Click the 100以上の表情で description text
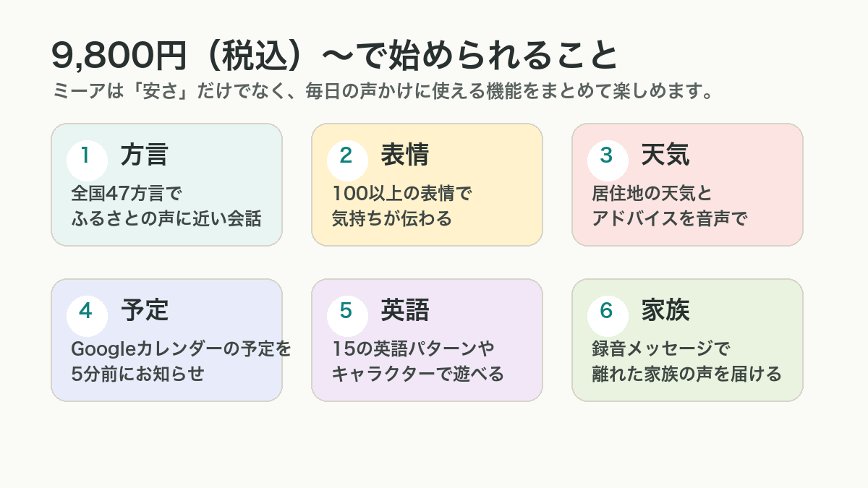Viewport: 868px width, 488px height. coord(402,194)
